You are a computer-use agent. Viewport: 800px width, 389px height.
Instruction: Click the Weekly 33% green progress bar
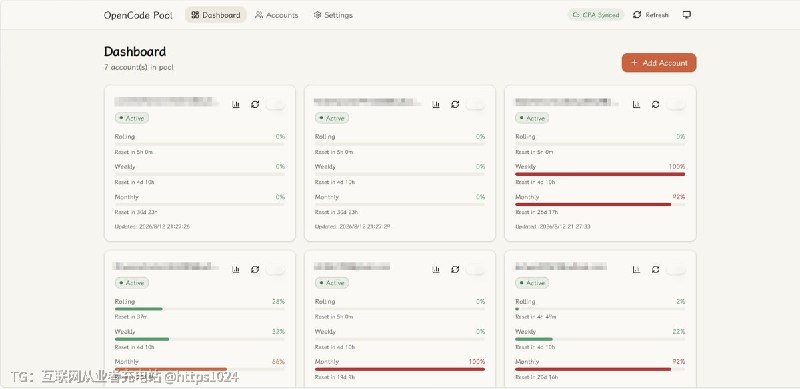[x=142, y=339]
